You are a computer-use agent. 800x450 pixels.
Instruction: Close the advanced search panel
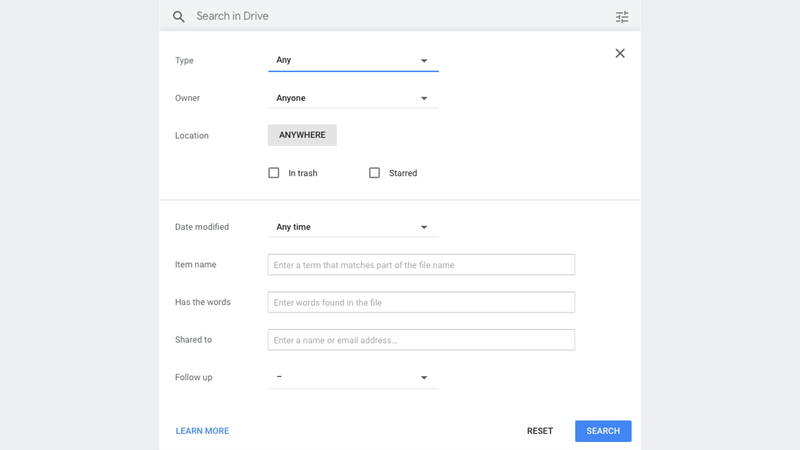coord(620,53)
